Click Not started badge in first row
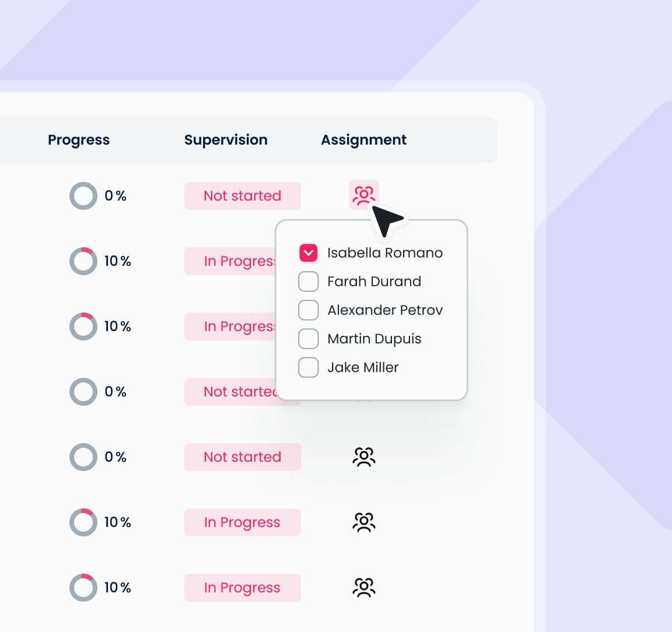The image size is (672, 632). [242, 196]
